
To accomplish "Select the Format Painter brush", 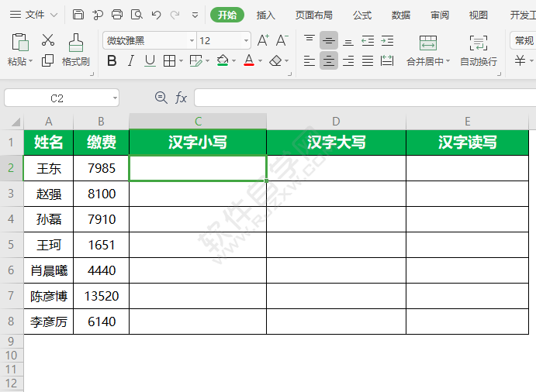I will coord(76,43).
